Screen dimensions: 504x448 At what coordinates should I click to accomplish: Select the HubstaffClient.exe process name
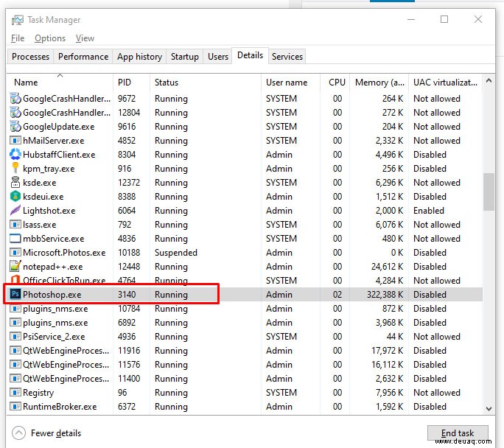pyautogui.click(x=59, y=155)
